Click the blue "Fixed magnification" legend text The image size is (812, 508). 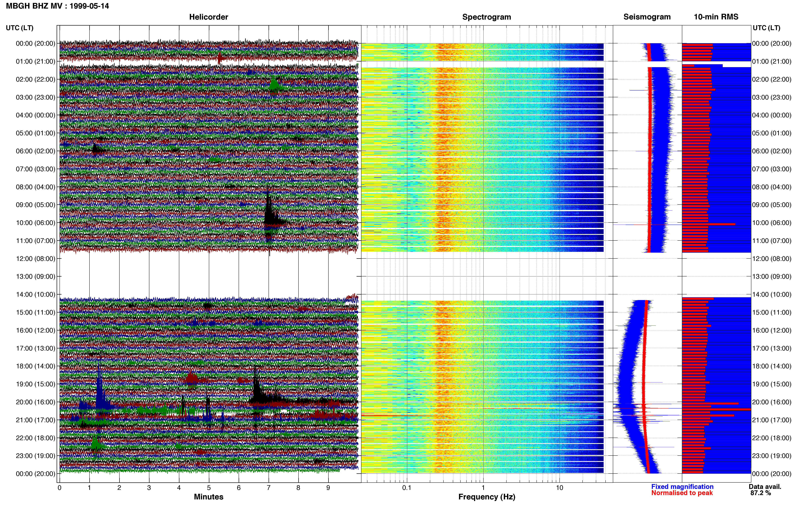click(682, 486)
